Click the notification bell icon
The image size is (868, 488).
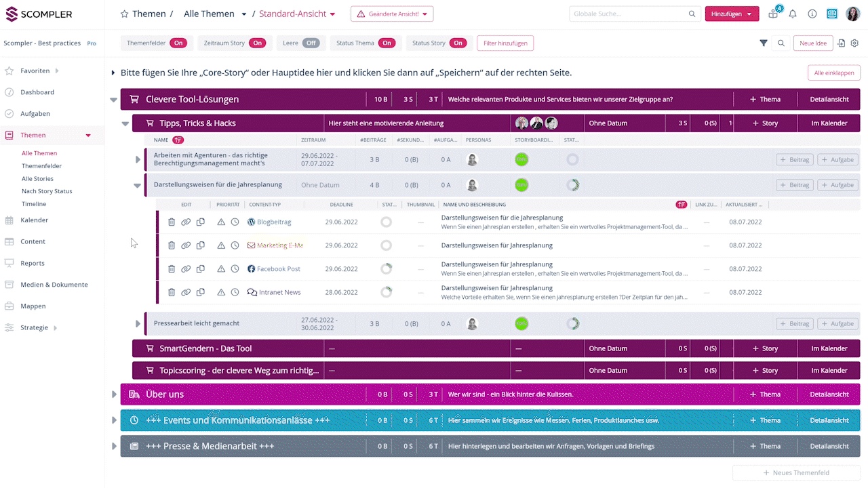pos(793,14)
